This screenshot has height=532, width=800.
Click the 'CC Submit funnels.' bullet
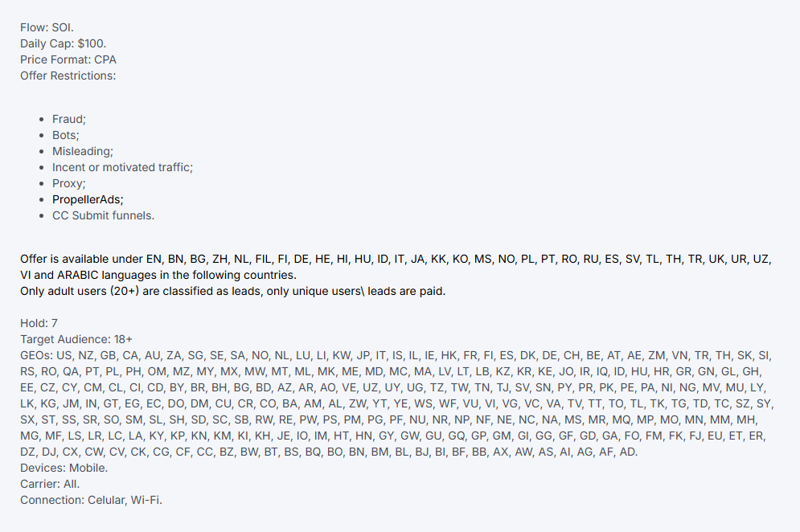(x=103, y=215)
